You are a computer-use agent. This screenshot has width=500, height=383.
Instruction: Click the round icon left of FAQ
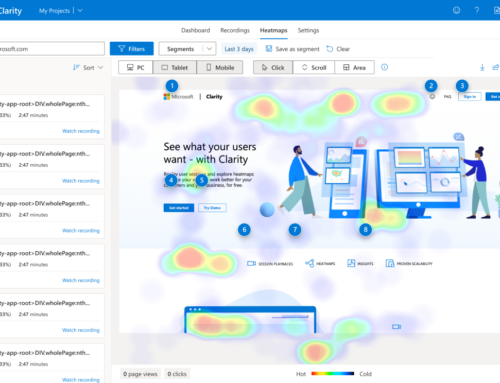(x=432, y=97)
